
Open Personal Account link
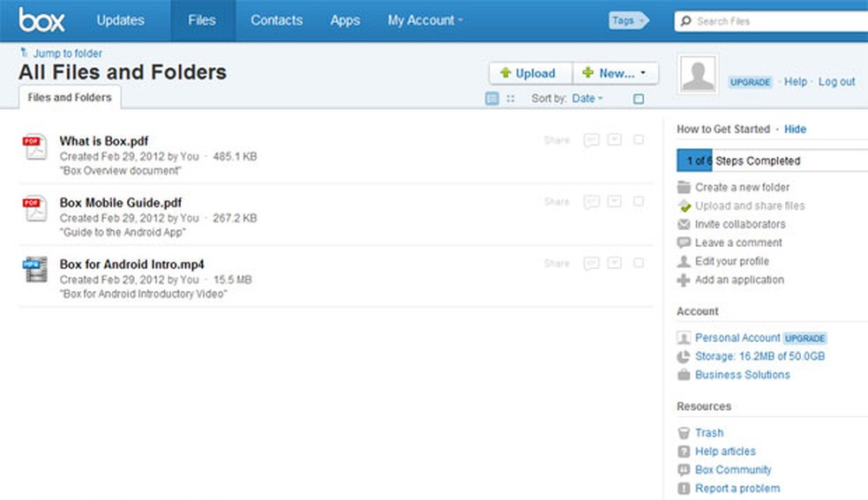click(737, 338)
